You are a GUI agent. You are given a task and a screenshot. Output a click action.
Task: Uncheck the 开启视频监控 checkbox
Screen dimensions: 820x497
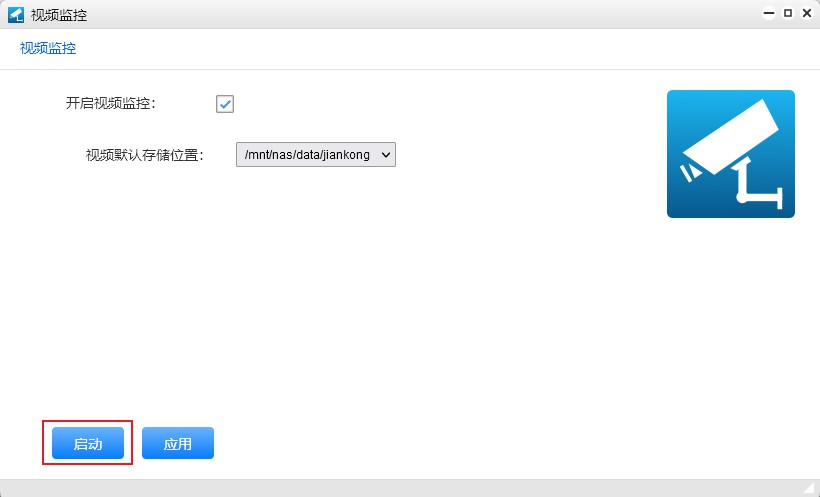(225, 104)
